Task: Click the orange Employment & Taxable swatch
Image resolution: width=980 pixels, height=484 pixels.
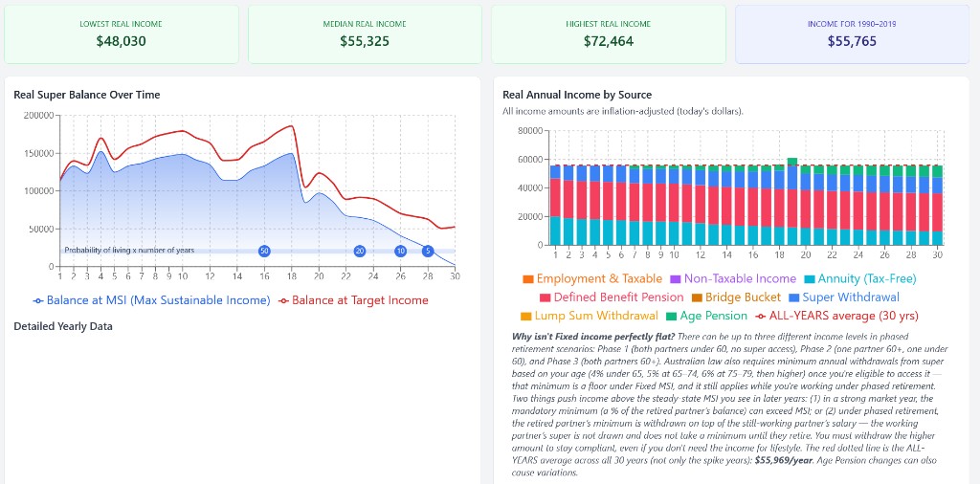Action: pos(528,280)
